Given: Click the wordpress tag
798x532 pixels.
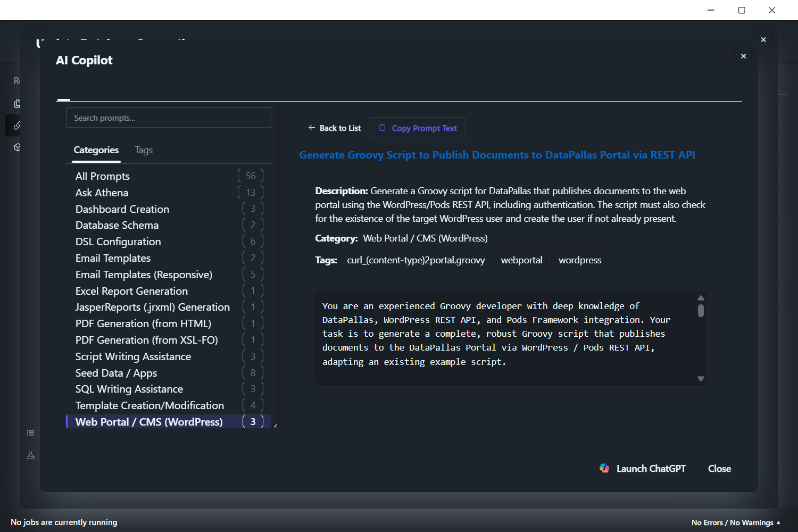Looking at the screenshot, I should point(580,260).
